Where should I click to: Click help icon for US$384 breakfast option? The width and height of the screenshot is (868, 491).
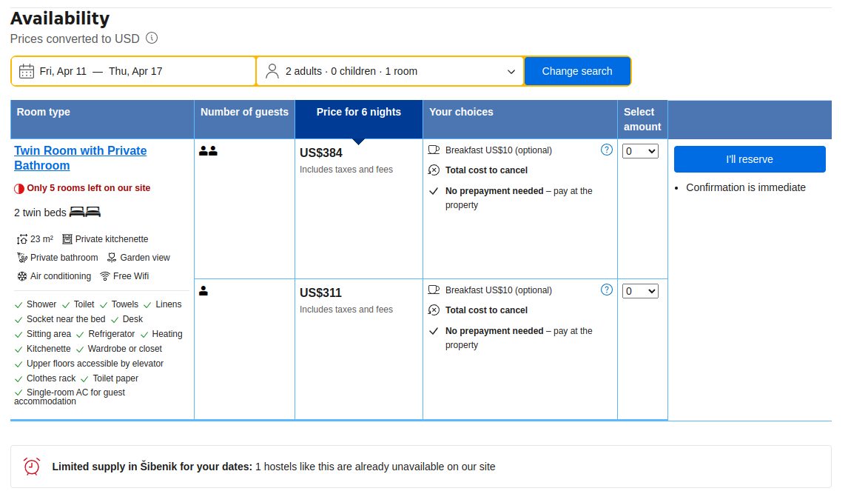coord(607,150)
